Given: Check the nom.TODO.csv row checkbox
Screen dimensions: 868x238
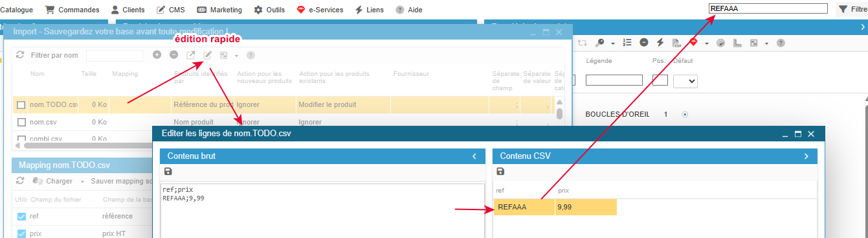Looking at the screenshot, I should [21, 105].
